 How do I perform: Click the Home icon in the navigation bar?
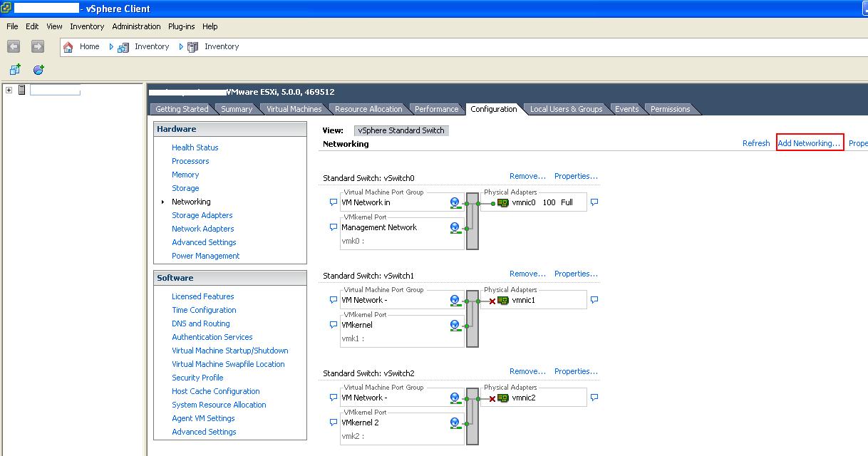pyautogui.click(x=68, y=46)
